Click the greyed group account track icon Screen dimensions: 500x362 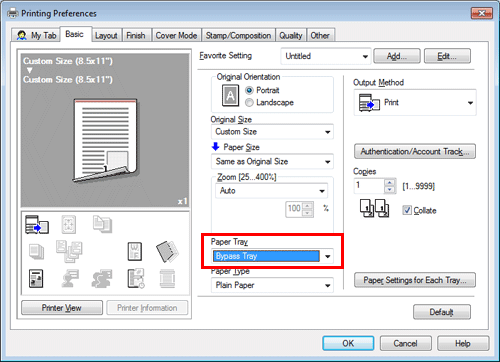102,279
